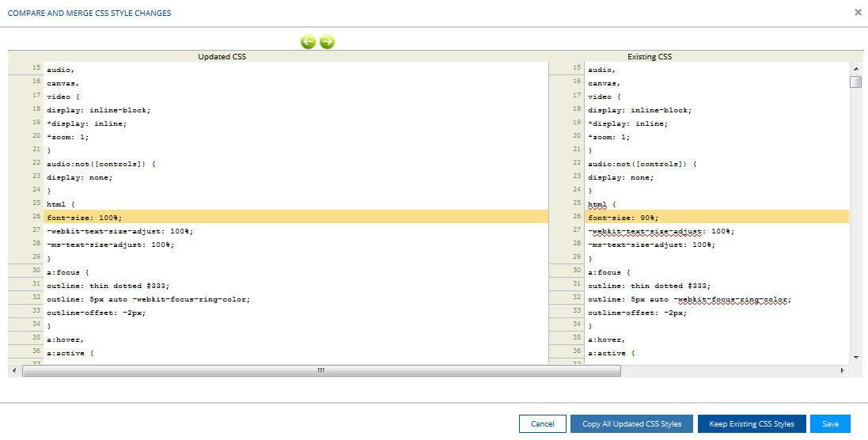Click the horizontal scrollbar thumb
The width and height of the screenshot is (868, 440).
click(321, 370)
